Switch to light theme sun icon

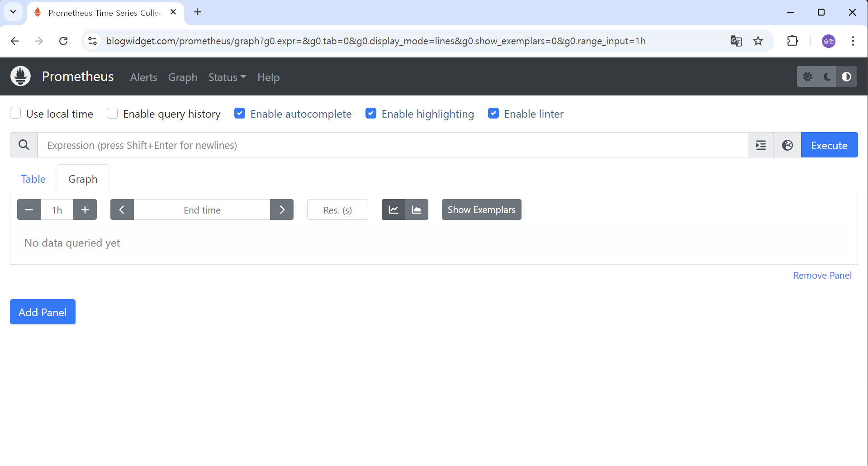tap(807, 76)
